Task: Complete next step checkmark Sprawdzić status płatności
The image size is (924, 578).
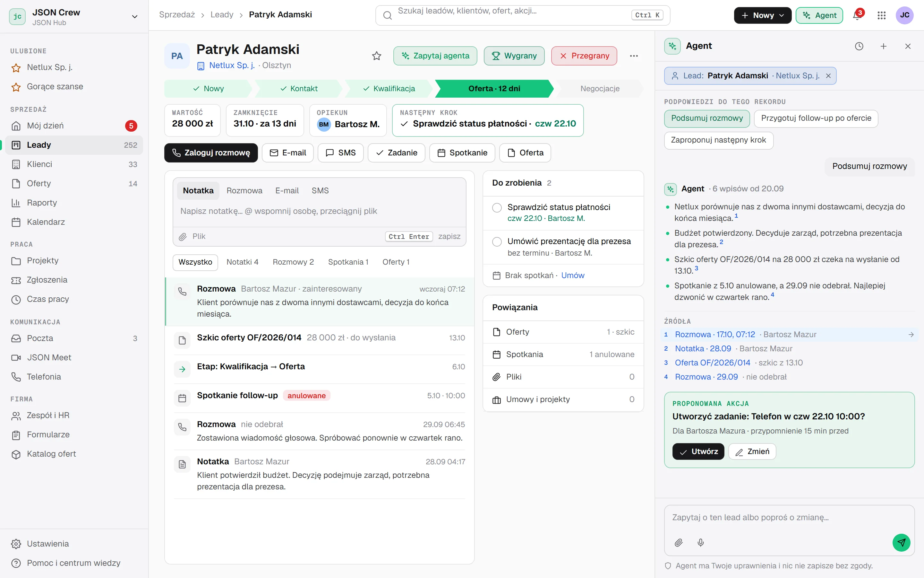Action: (404, 124)
